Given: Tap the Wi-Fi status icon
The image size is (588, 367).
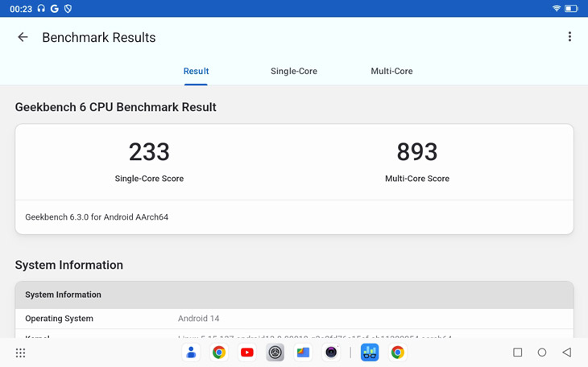Looking at the screenshot, I should coord(557,8).
